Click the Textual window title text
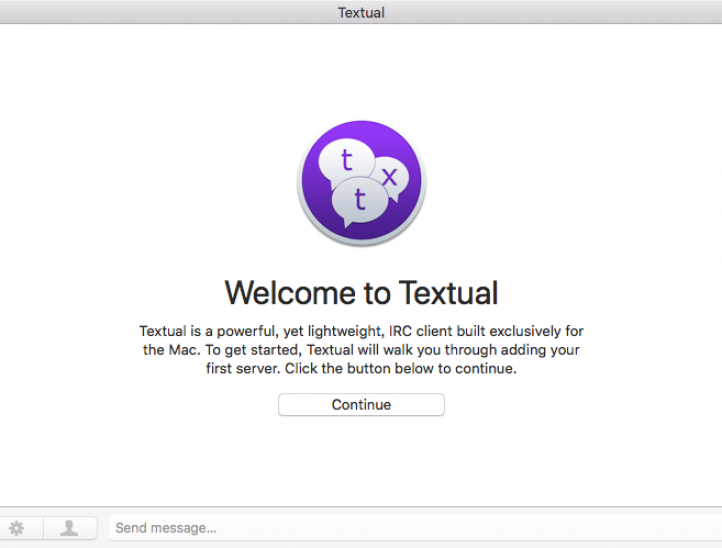Screen dimensions: 722x548 click(361, 12)
